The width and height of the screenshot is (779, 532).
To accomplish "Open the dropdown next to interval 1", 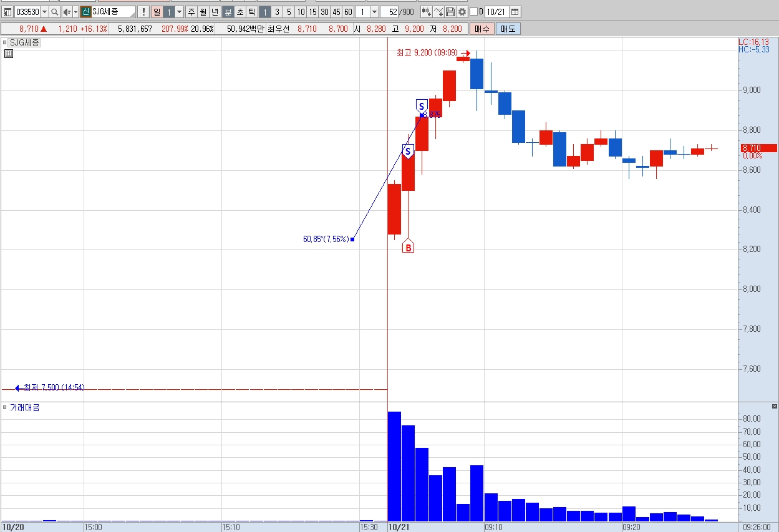I will pos(374,12).
